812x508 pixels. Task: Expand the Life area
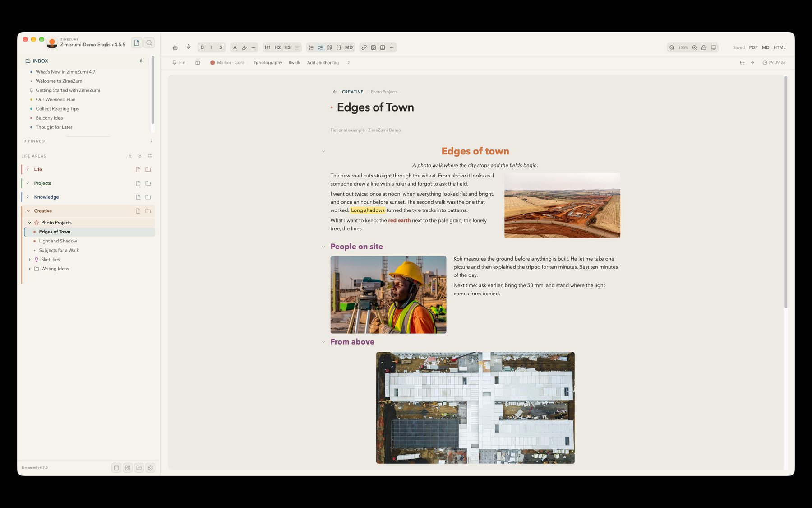(28, 169)
